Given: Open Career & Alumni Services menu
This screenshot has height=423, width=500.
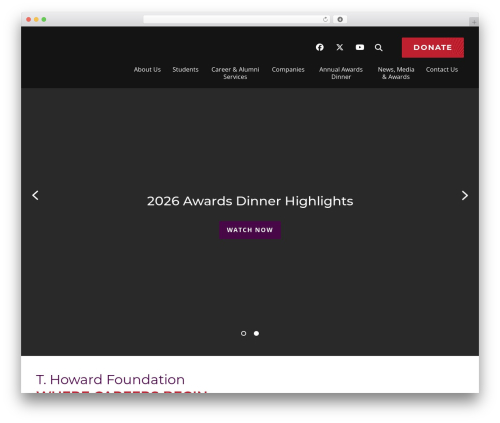Looking at the screenshot, I should (235, 73).
